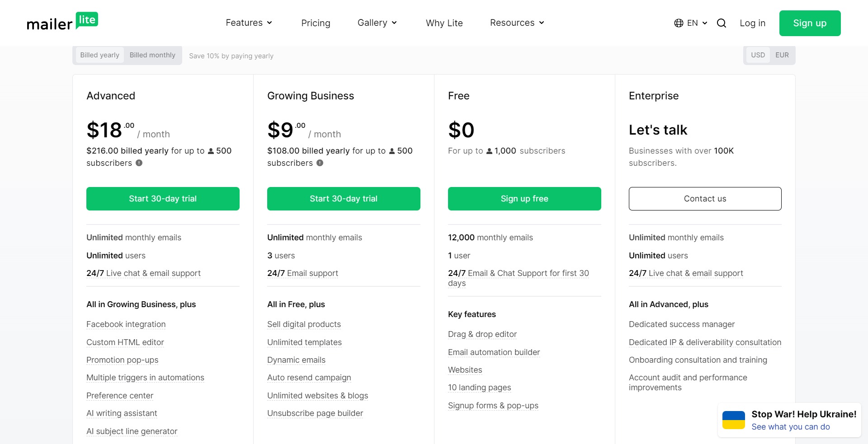Select EUR currency
The height and width of the screenshot is (444, 868).
pyautogui.click(x=782, y=55)
